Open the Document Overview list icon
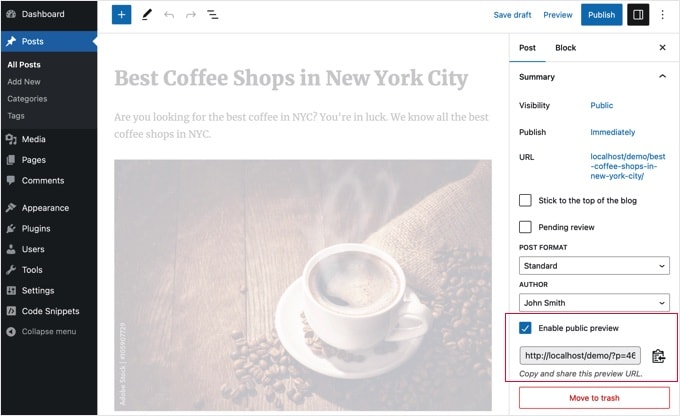The image size is (680, 416). (x=213, y=15)
